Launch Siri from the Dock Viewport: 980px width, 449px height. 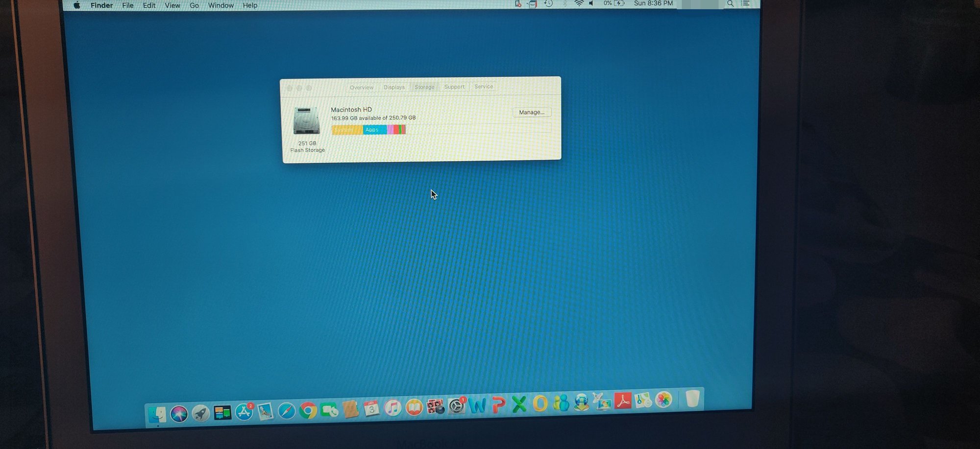point(179,414)
